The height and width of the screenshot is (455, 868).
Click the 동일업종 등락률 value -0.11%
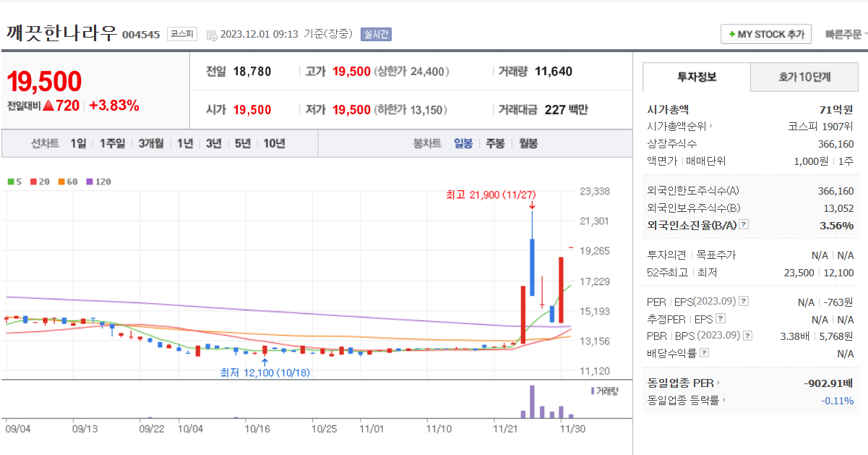click(x=837, y=401)
